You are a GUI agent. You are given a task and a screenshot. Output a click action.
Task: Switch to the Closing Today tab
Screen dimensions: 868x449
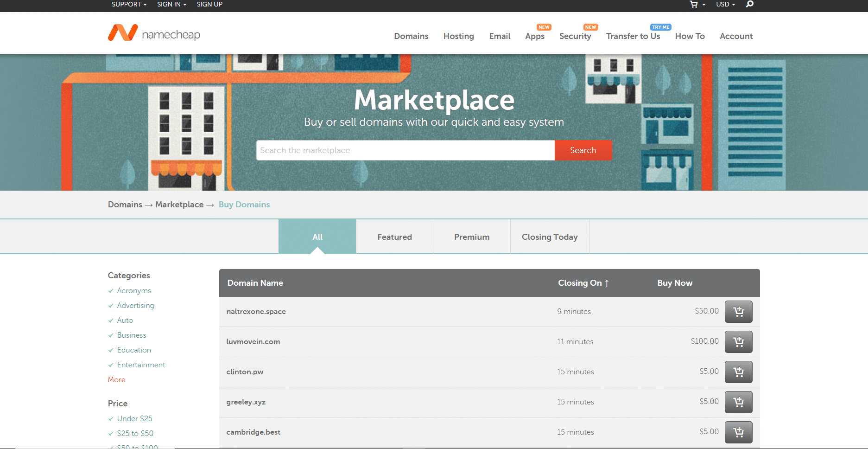click(x=550, y=237)
